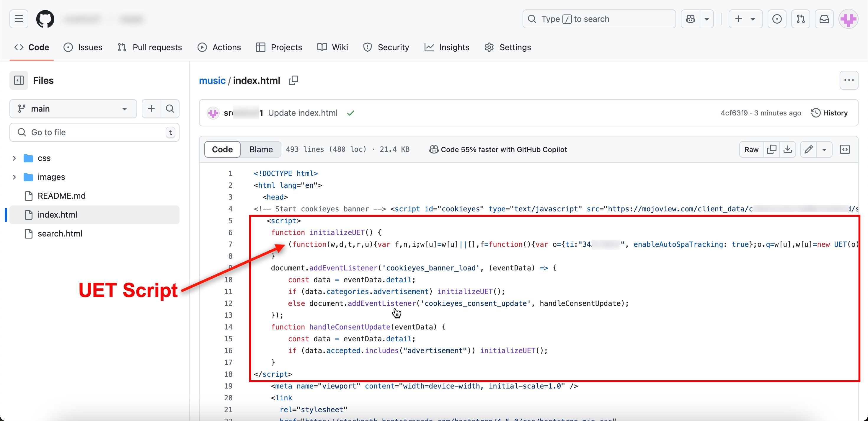Switch to the Blame view
Image resolution: width=868 pixels, height=421 pixels.
(261, 149)
